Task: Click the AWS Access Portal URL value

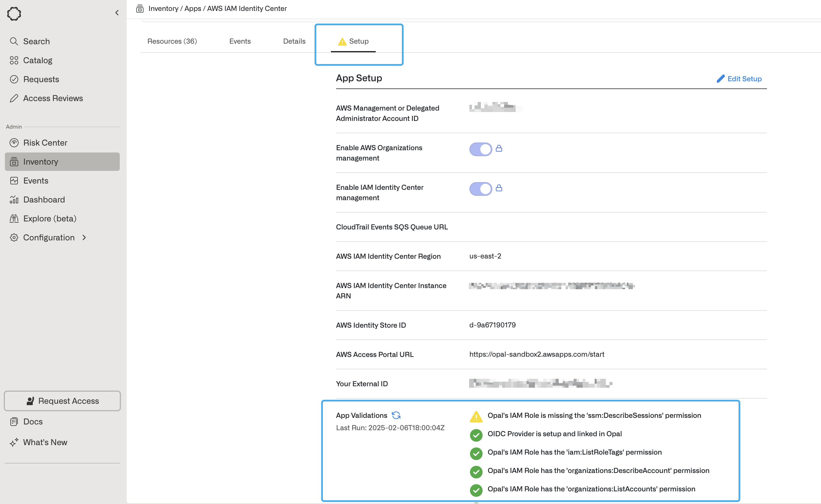Action: coord(537,354)
